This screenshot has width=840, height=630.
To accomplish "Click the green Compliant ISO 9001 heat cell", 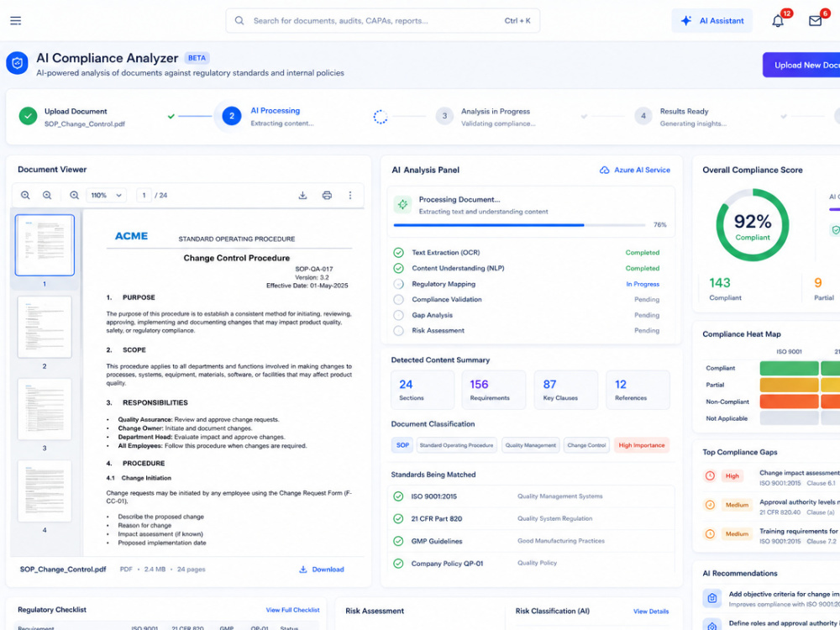I will [x=789, y=368].
